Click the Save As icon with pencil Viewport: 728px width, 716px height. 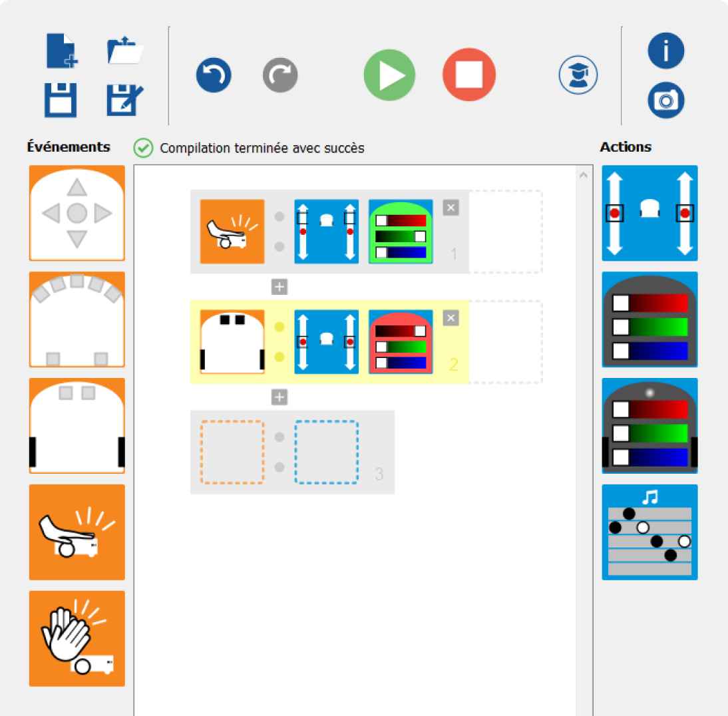click(124, 98)
